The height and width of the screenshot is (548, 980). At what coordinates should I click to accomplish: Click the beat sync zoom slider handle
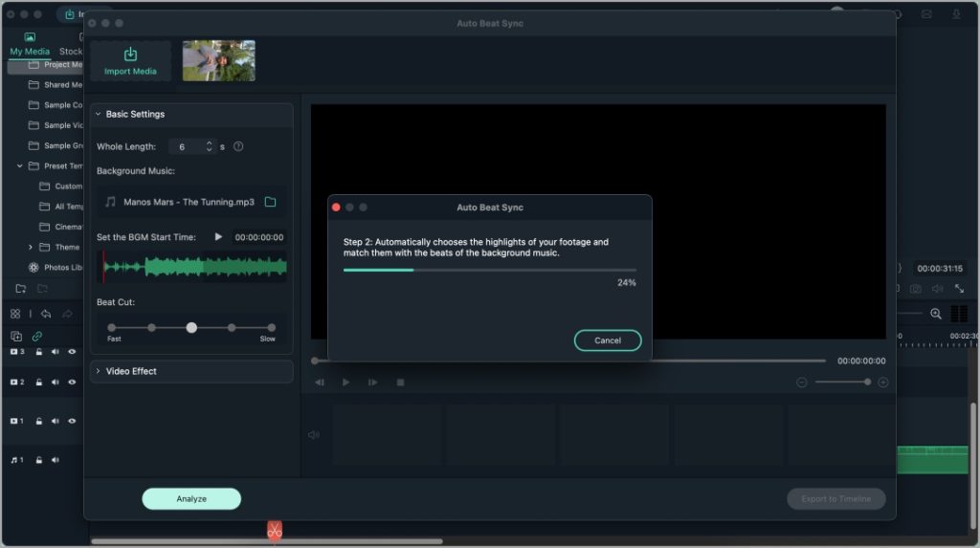(x=867, y=382)
